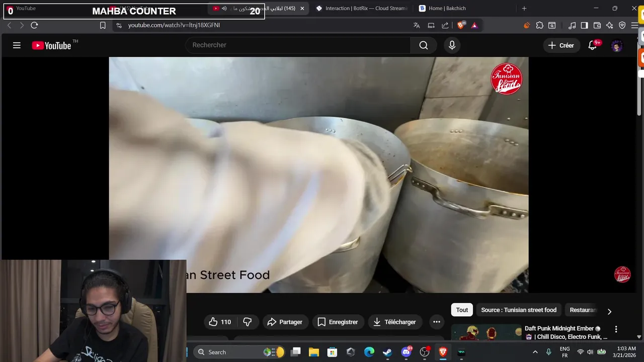Select the Source : Tunisian street food chip
Viewport: 644px width, 362px height.
[x=519, y=310]
